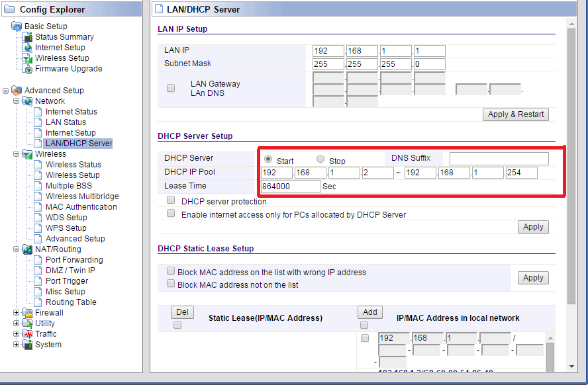This screenshot has height=385, width=588.
Task: Expand the Utility tree node
Action: tap(16, 323)
